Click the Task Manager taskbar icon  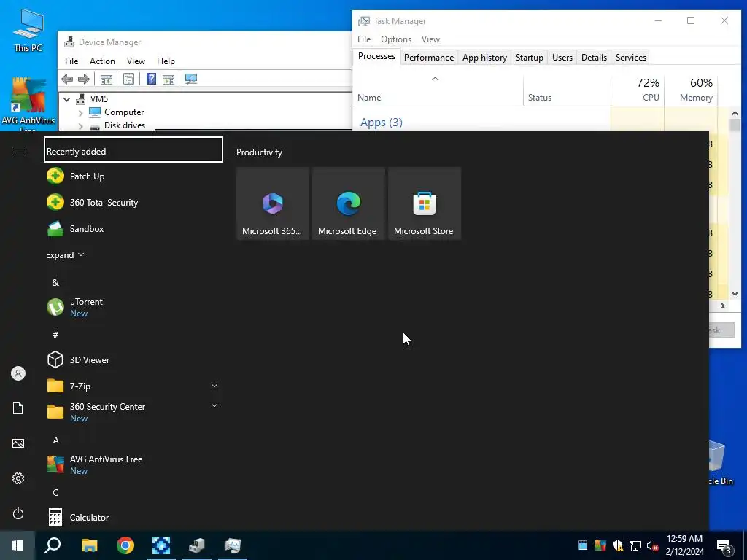tap(233, 545)
